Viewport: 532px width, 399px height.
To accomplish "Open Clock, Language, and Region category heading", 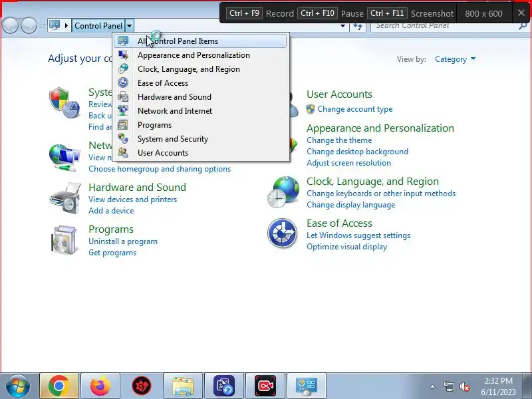I will [x=372, y=182].
